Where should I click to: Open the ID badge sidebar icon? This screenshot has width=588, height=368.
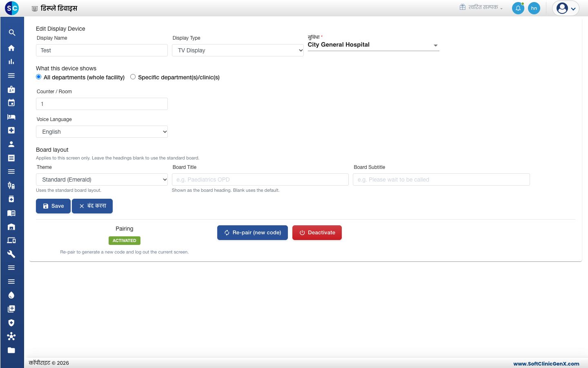[11, 89]
